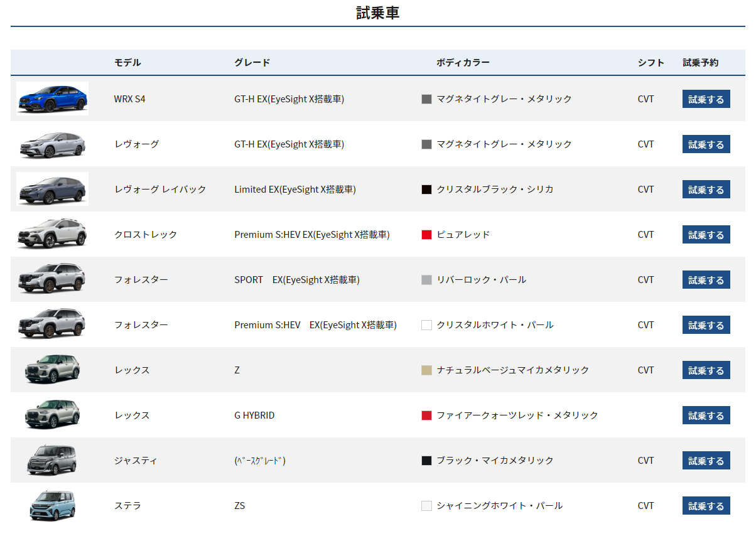The image size is (756, 541).
Task: Click the ジャスティ model name
Action: click(x=136, y=461)
